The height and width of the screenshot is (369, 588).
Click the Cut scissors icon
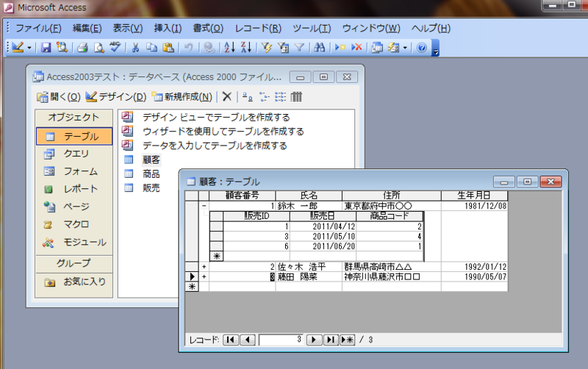click(135, 47)
